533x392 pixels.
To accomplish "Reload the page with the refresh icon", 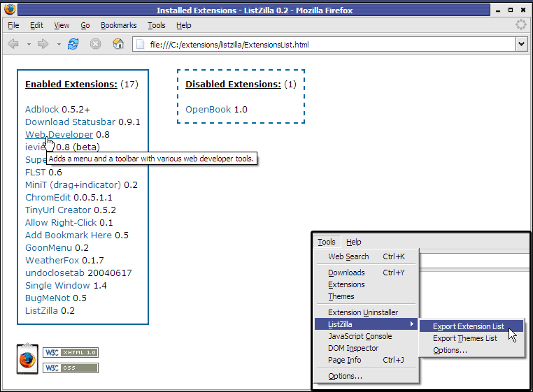I will (73, 44).
